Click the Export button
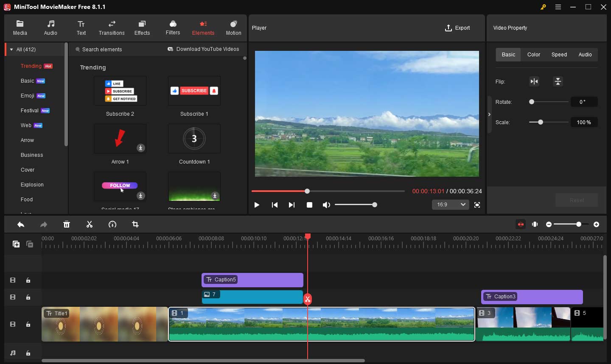 click(457, 28)
